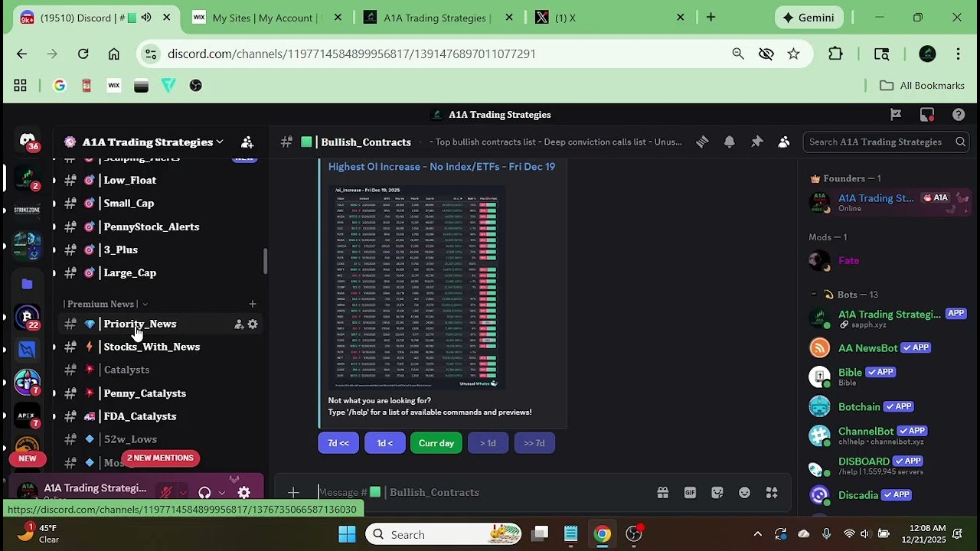Open the Threads icon in channel header
This screenshot has width=980, height=551.
(701, 142)
